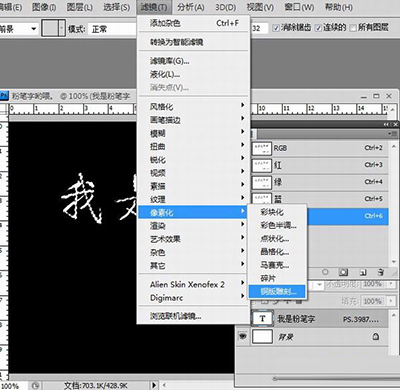Click the RGB channel thumbnail
Image resolution: width=400 pixels, height=390 pixels.
pyautogui.click(x=262, y=149)
